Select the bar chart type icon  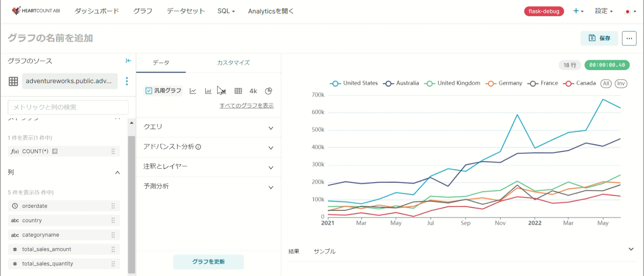coord(208,91)
